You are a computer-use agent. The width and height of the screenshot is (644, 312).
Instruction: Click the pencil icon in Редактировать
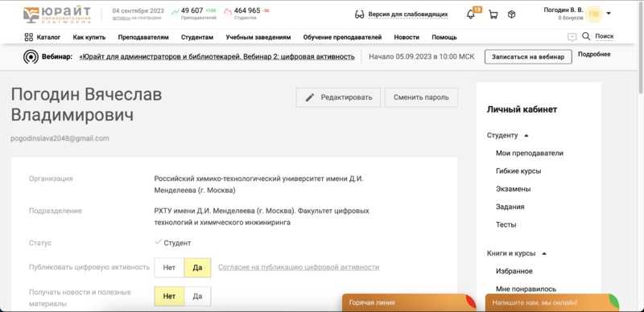click(x=310, y=98)
